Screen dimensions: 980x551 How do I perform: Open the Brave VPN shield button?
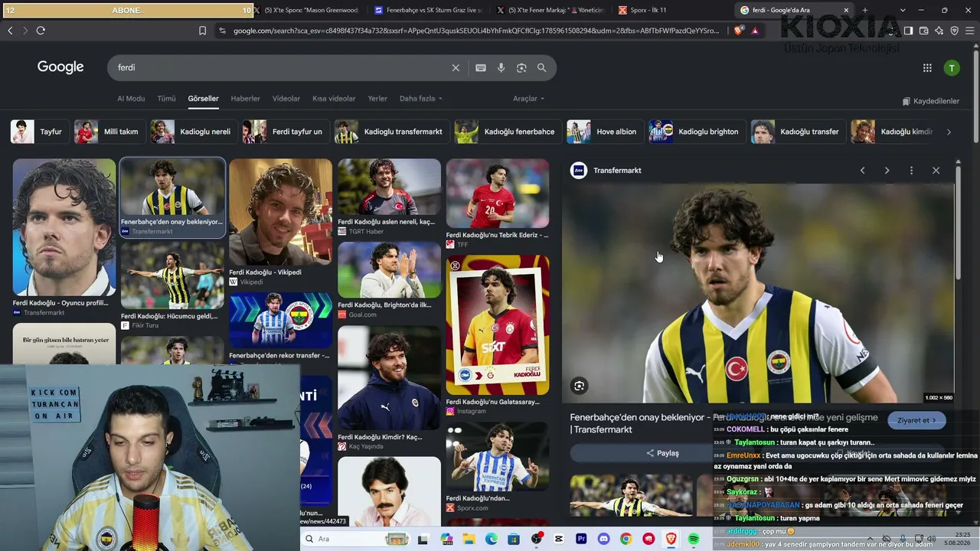coord(954,31)
